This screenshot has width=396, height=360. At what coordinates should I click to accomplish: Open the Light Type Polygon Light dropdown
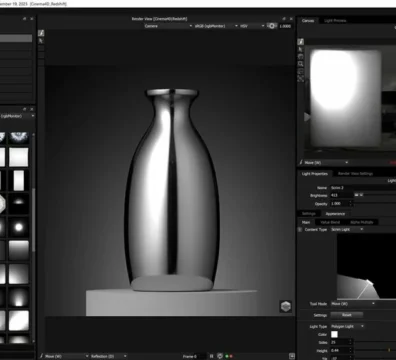pyautogui.click(x=347, y=326)
